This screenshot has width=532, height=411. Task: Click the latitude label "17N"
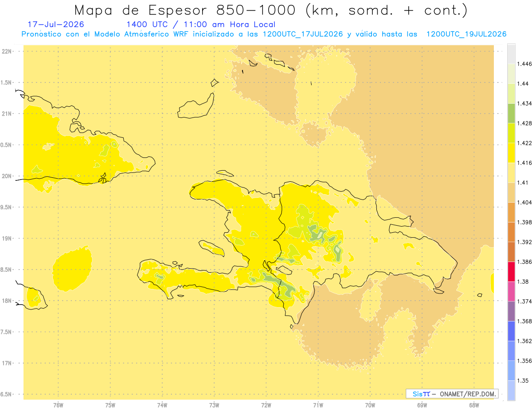[x=6, y=363]
